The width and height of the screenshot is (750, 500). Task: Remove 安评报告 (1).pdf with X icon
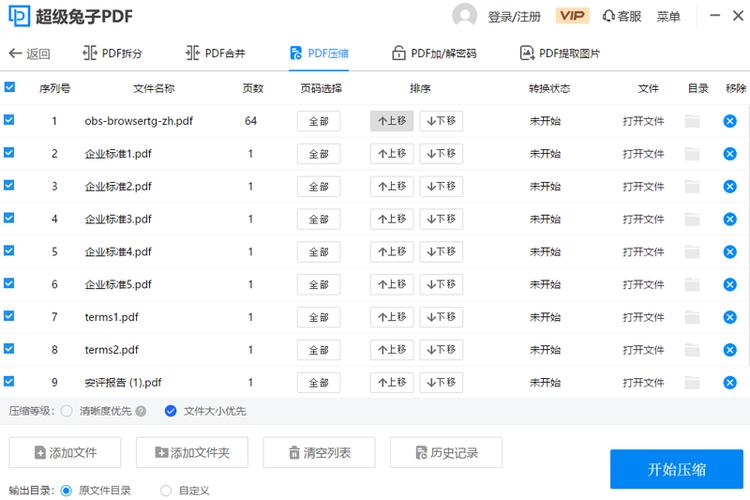pyautogui.click(x=729, y=382)
